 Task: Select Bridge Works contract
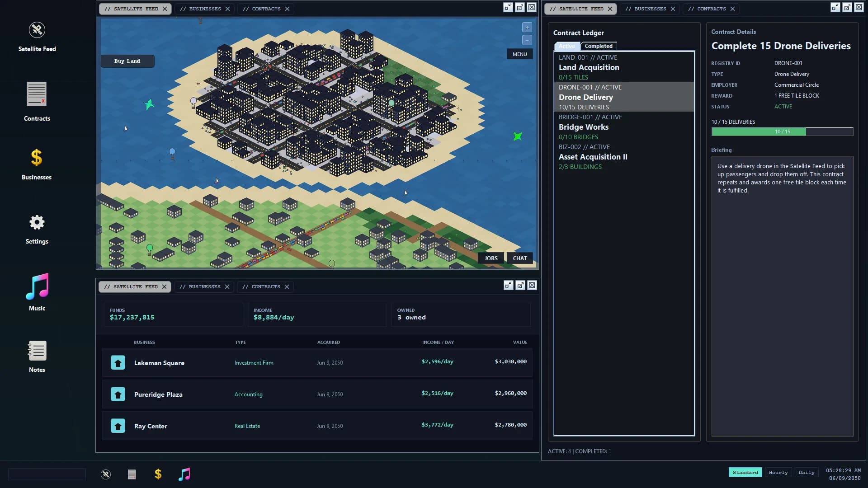[x=624, y=127]
